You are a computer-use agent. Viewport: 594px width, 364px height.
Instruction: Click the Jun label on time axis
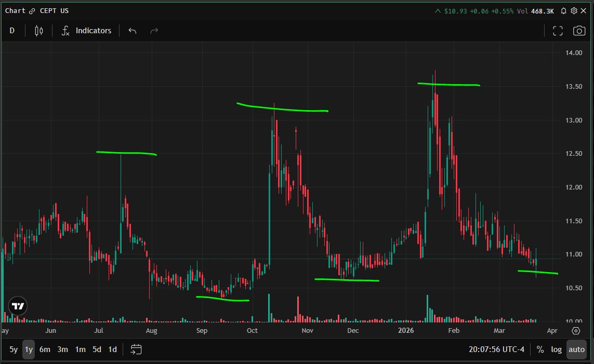point(50,331)
